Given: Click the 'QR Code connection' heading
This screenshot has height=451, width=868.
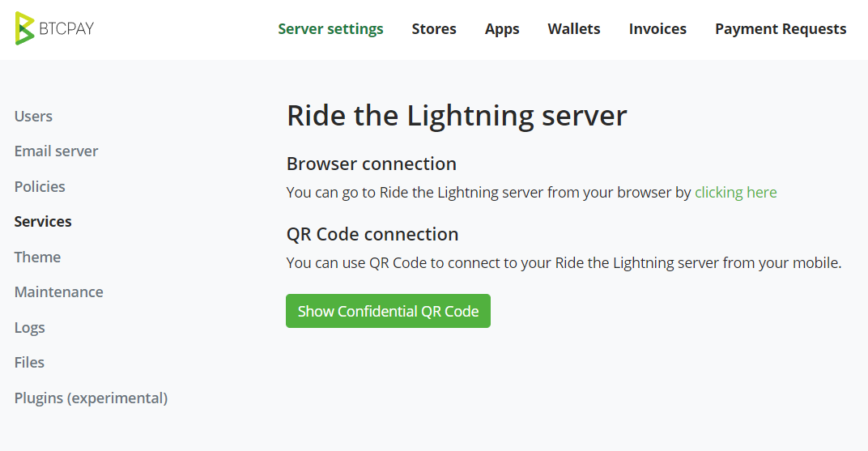Looking at the screenshot, I should (372, 234).
